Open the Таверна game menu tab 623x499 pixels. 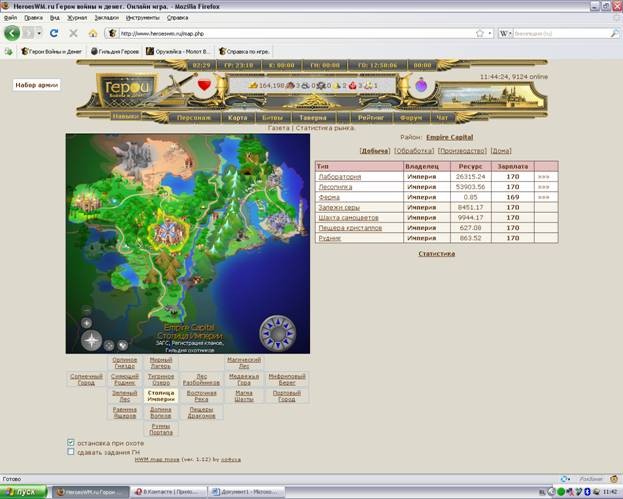(x=313, y=118)
